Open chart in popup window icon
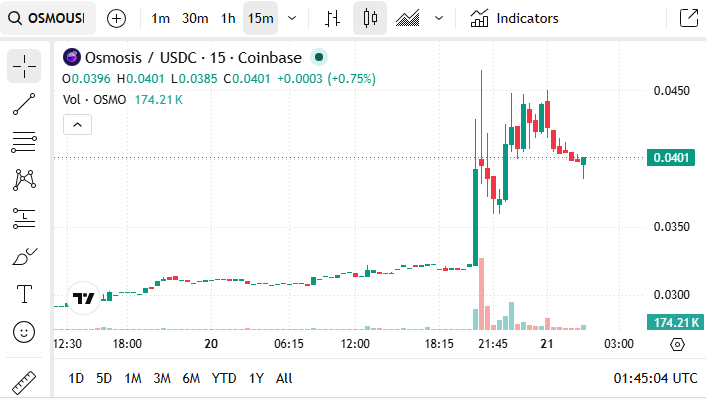706x400 pixels. click(x=688, y=18)
